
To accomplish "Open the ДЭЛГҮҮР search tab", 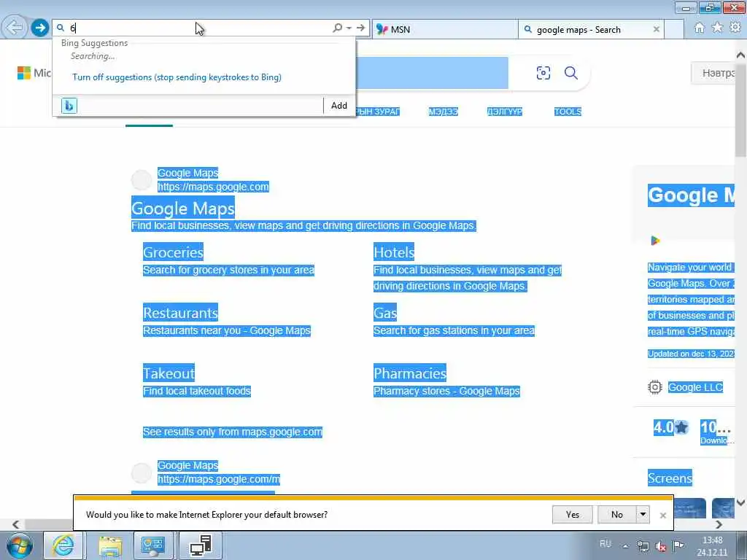I will (x=505, y=112).
